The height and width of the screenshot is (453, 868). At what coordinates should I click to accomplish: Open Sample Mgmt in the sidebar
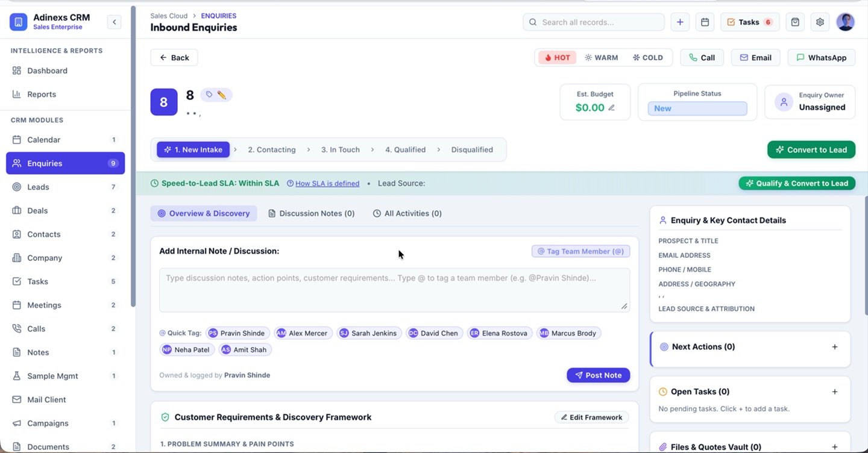[x=65, y=376]
